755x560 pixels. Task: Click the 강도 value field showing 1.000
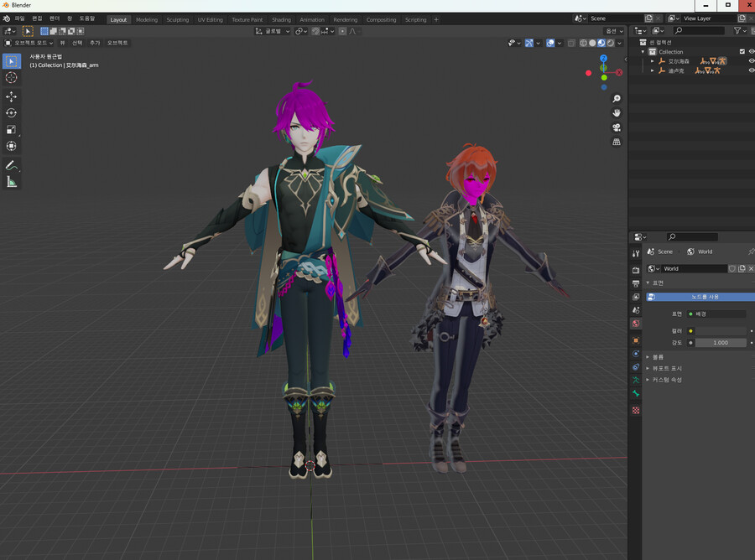(720, 343)
